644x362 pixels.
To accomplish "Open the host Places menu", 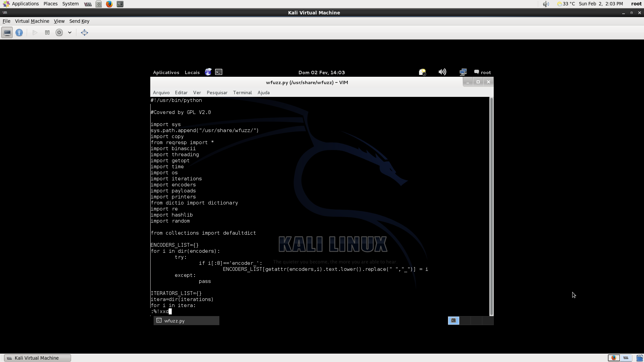I will 50,4.
